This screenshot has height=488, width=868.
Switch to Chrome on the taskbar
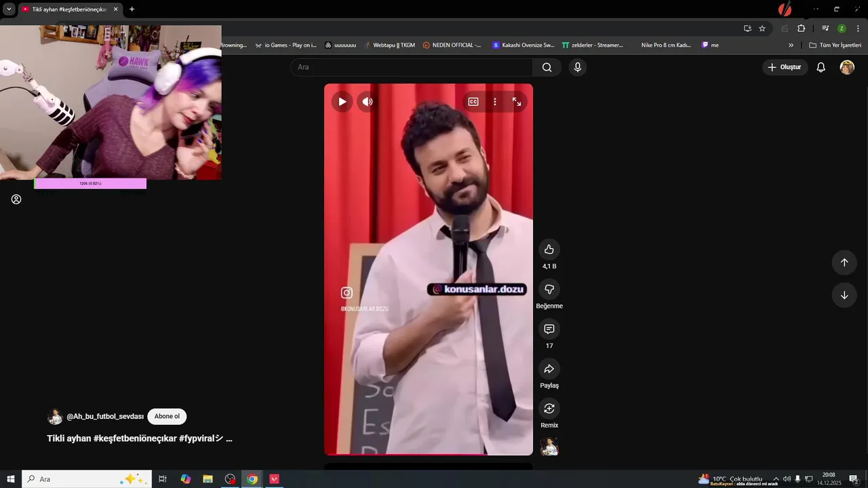pos(252,479)
